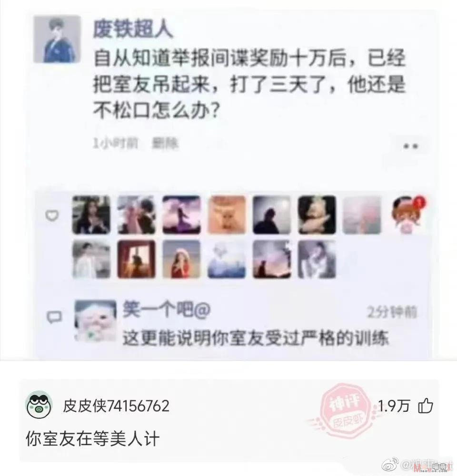This screenshot has width=457, height=476.
Task: Select the comment text 你室友在等美人计
Action: tap(93, 439)
